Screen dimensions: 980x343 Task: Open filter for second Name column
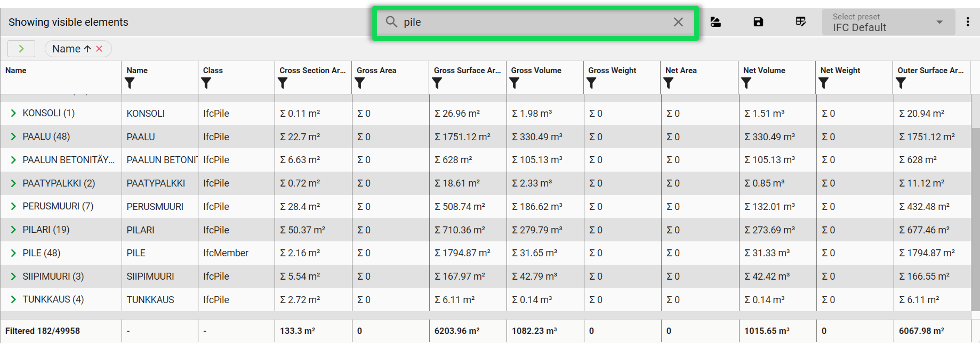point(130,83)
